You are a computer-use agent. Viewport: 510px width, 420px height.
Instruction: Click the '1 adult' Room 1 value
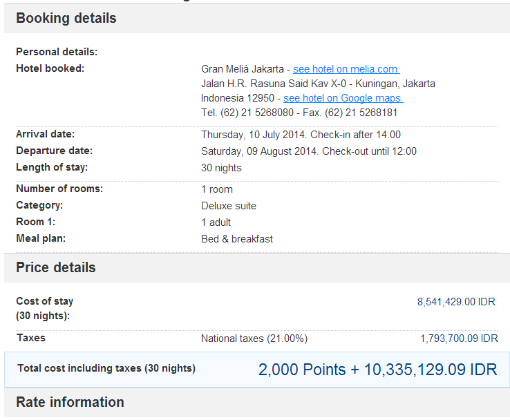click(216, 222)
